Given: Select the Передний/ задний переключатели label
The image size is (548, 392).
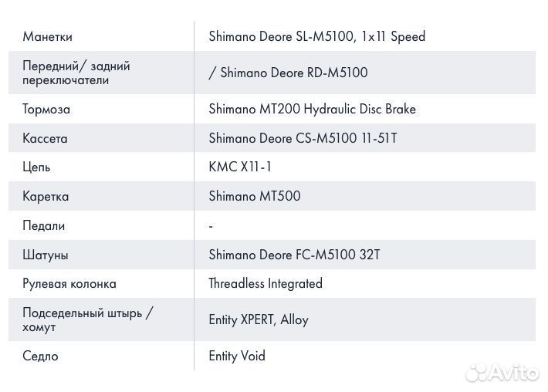Looking at the screenshot, I should coord(76,73).
